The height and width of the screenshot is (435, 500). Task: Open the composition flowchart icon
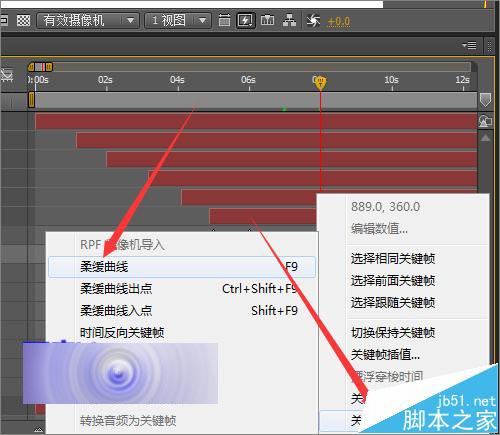click(x=289, y=21)
